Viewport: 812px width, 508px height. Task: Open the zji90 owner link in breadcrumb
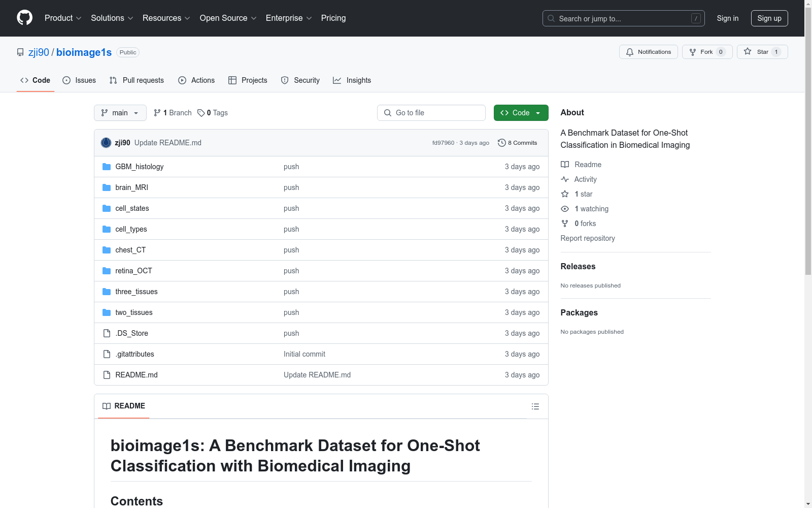[x=39, y=52]
